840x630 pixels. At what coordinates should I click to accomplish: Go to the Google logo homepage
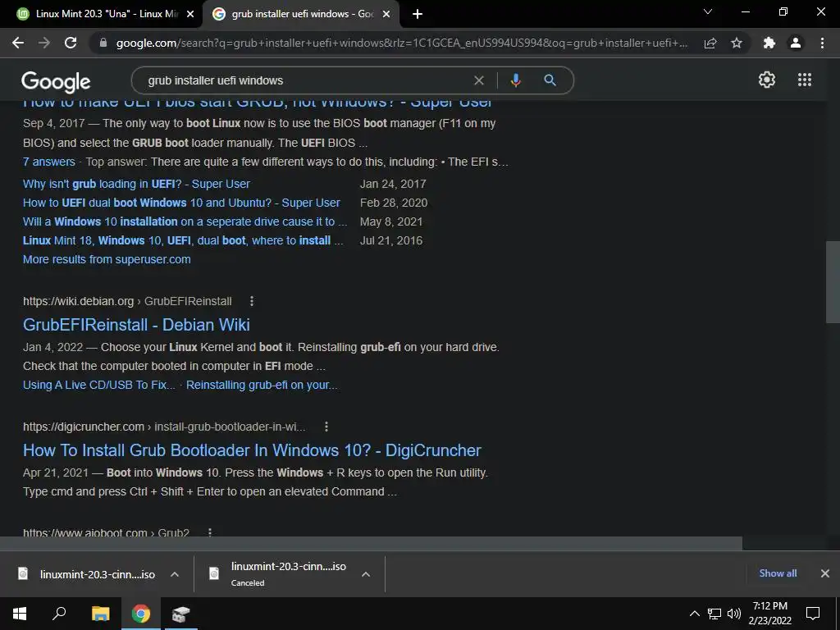[x=56, y=81]
